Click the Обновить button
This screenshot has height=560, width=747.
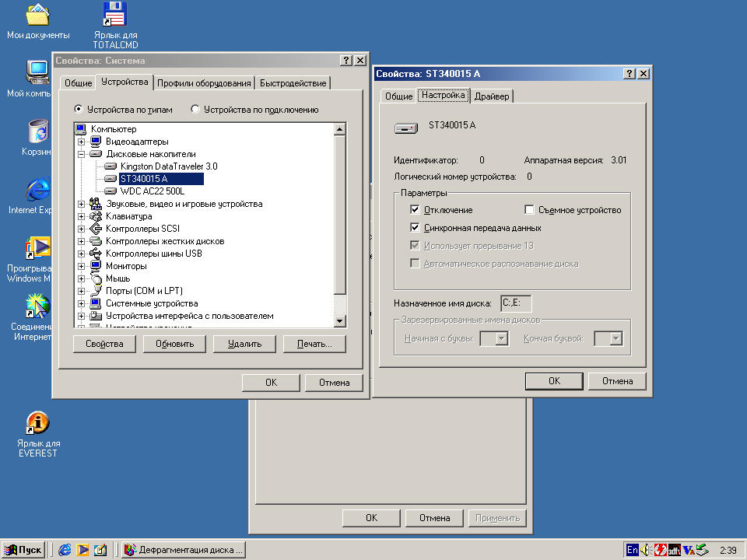point(175,344)
